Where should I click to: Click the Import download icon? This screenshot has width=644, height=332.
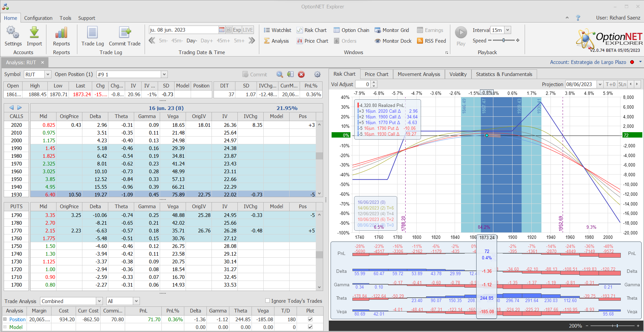34,33
